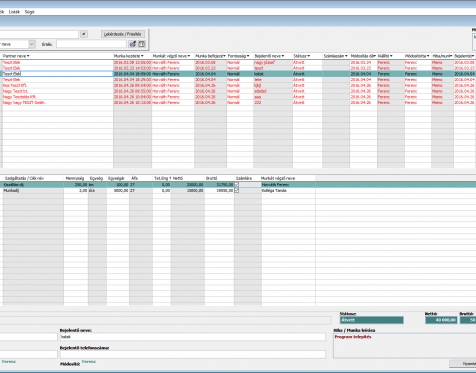Viewport: 476px width, 373px height.
Task: Click the Lekérdezés / Frissítés button
Action: pyautogui.click(x=123, y=34)
